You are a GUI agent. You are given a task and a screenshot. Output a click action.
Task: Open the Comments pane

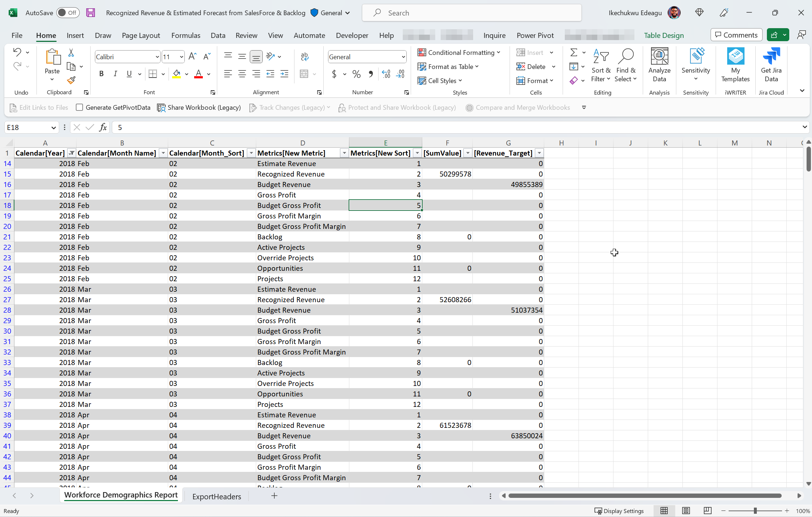click(736, 35)
